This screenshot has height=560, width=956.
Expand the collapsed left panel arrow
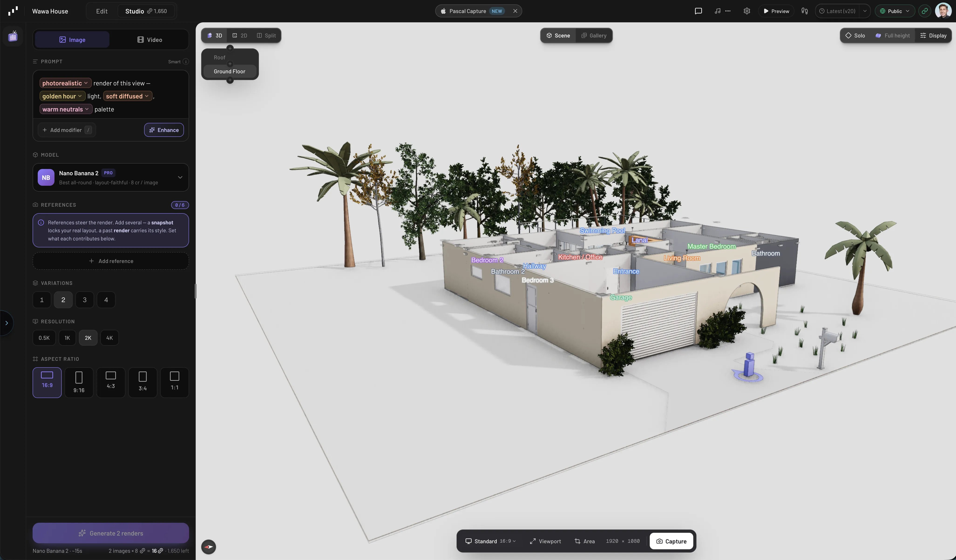pos(7,323)
